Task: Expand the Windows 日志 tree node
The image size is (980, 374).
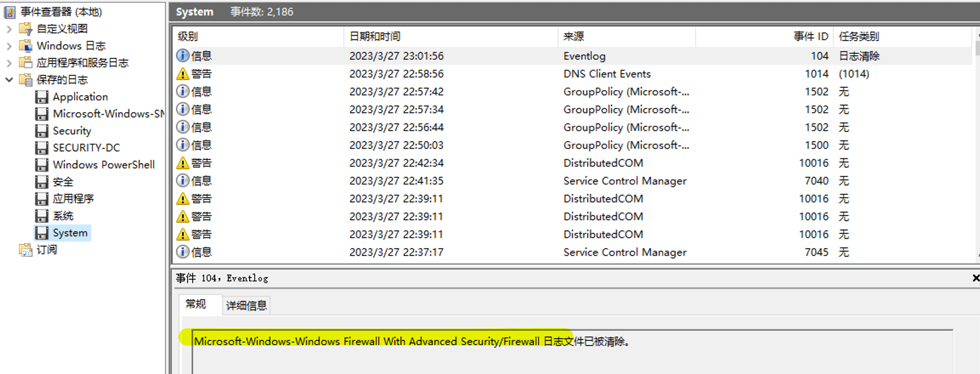Action: (9, 46)
